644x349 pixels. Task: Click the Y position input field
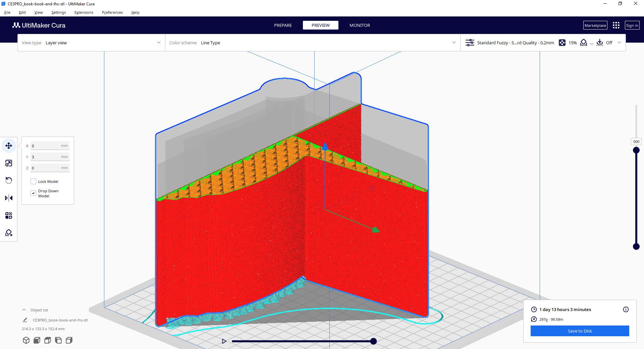[x=50, y=157]
